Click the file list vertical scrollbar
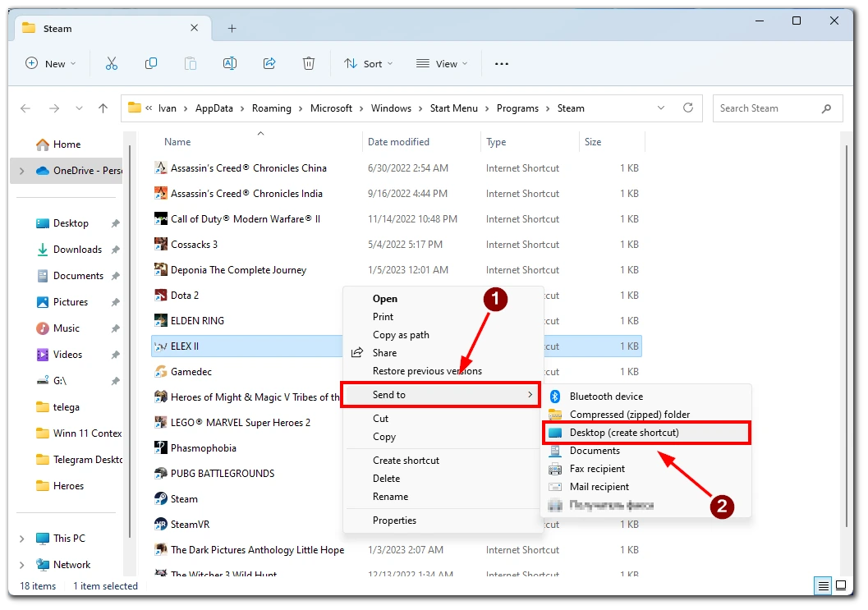This screenshot has height=610, width=868. coord(847,335)
